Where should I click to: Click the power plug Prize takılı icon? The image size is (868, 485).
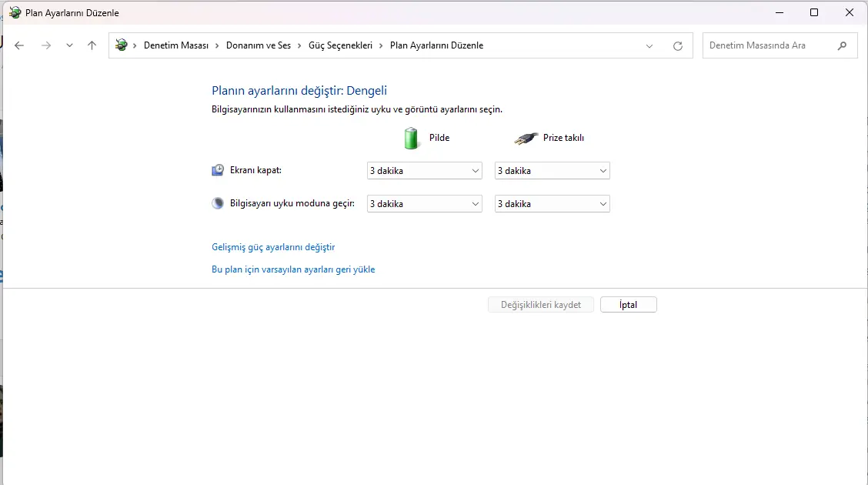pyautogui.click(x=526, y=138)
